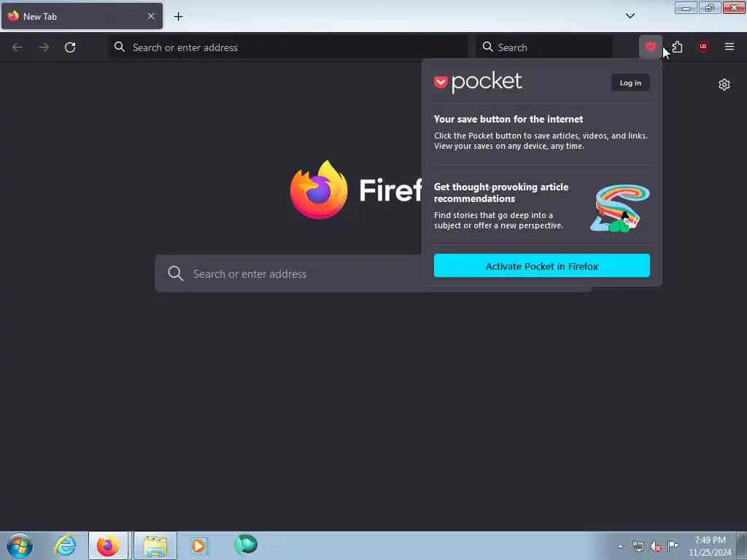
Task: Open the Windows Start menu
Action: click(x=20, y=545)
